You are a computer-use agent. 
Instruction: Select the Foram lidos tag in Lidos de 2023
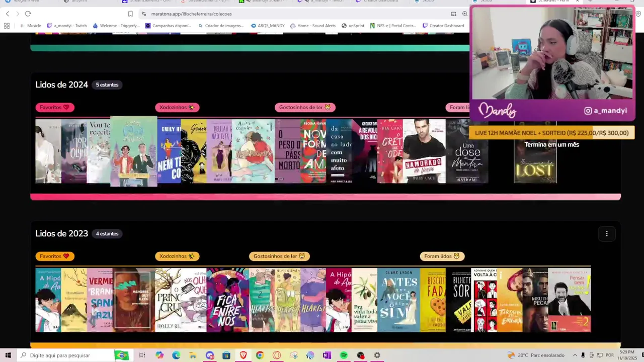pos(442,256)
